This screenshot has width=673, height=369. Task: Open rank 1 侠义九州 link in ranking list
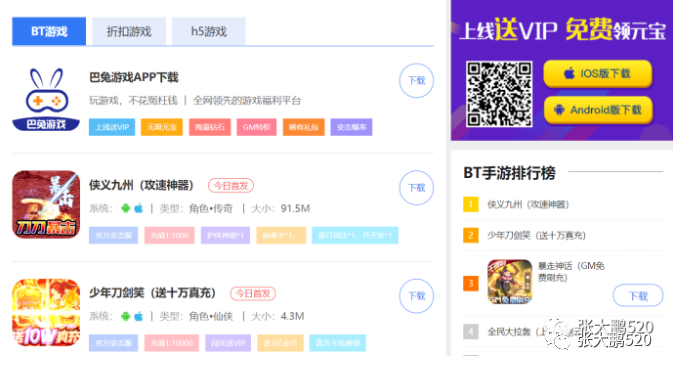tap(528, 205)
